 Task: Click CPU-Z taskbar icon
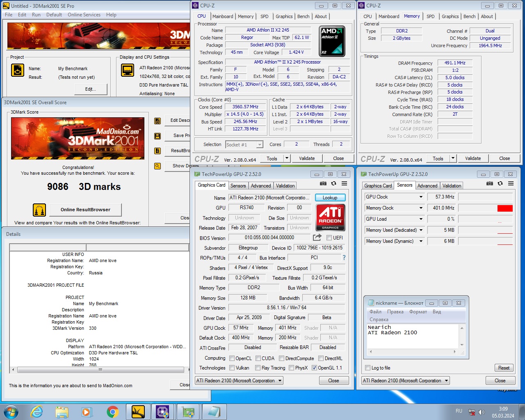(x=163, y=412)
